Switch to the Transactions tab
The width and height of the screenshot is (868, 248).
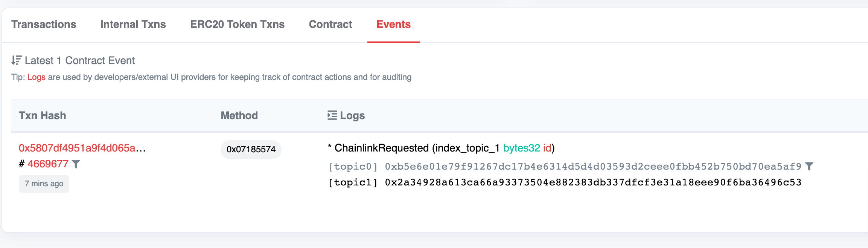coord(44,24)
